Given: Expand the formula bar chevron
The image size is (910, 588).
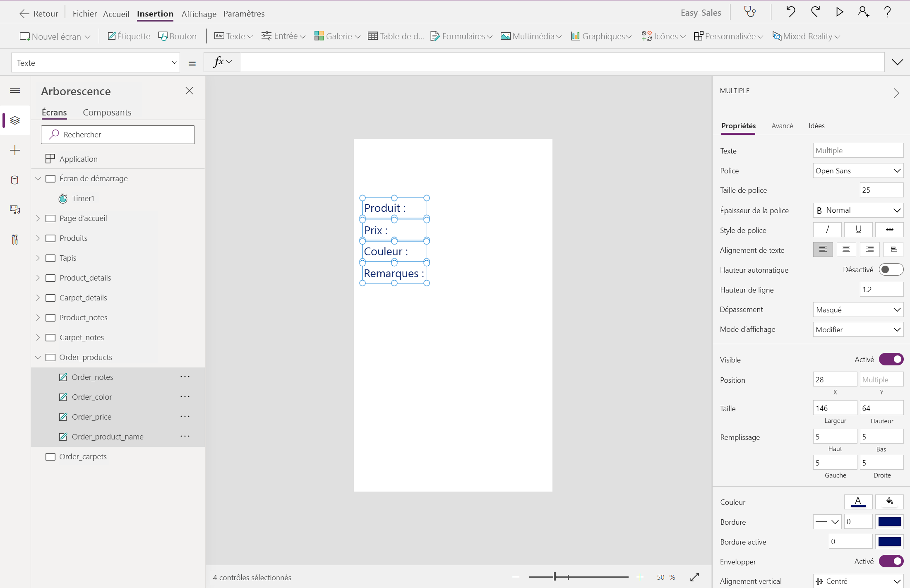Looking at the screenshot, I should (x=897, y=62).
